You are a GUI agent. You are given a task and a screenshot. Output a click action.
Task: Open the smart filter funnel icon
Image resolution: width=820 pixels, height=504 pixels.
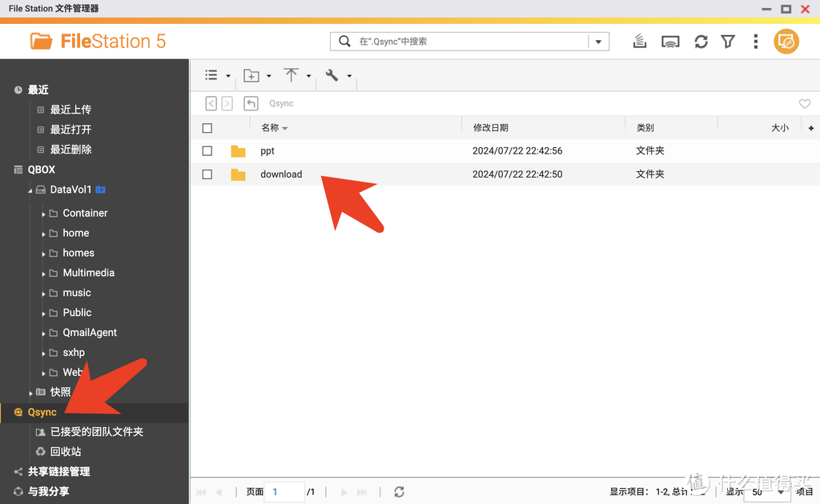728,42
